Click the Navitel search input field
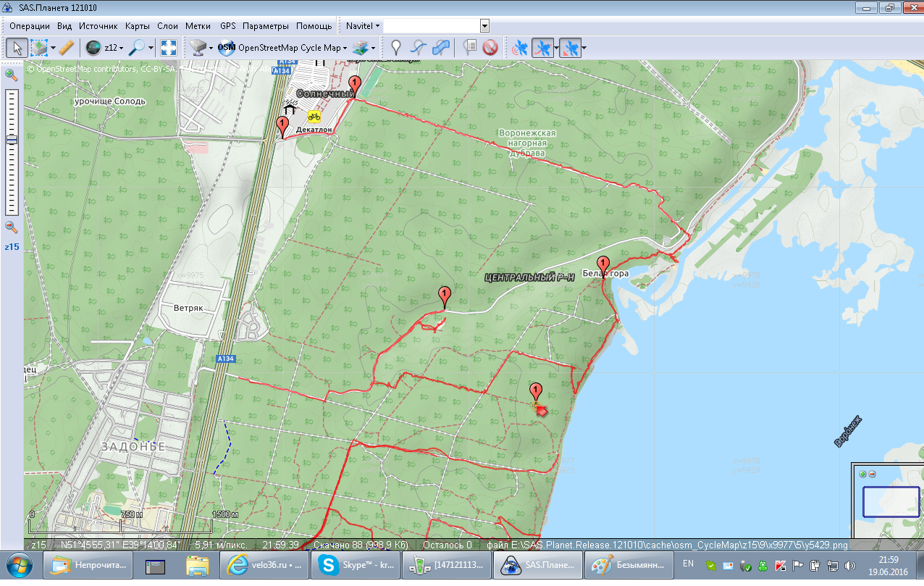Viewport: 924px width, 586px height. point(432,25)
